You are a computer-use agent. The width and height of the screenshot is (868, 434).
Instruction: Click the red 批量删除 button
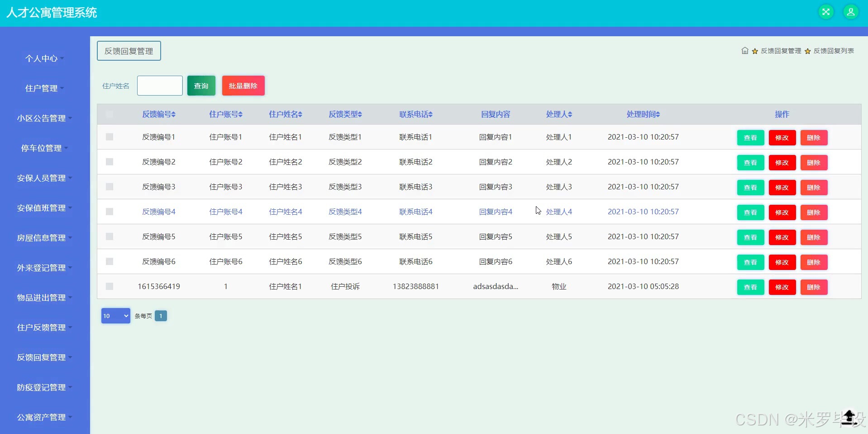point(243,86)
